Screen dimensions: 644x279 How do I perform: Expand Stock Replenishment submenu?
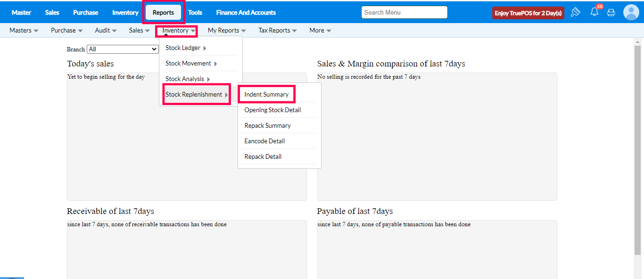pyautogui.click(x=197, y=94)
